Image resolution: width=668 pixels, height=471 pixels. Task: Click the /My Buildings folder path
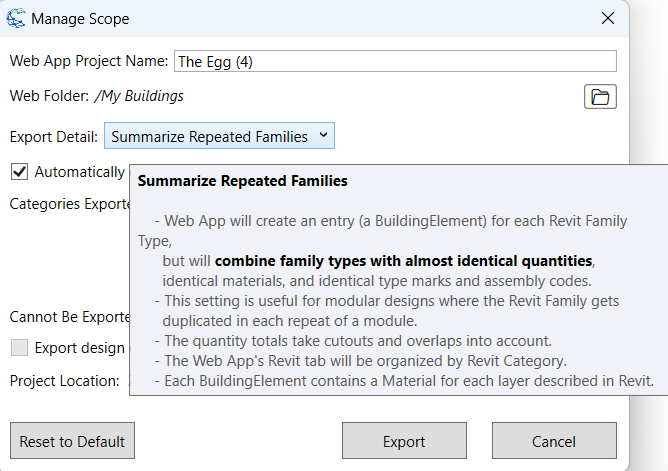click(139, 96)
